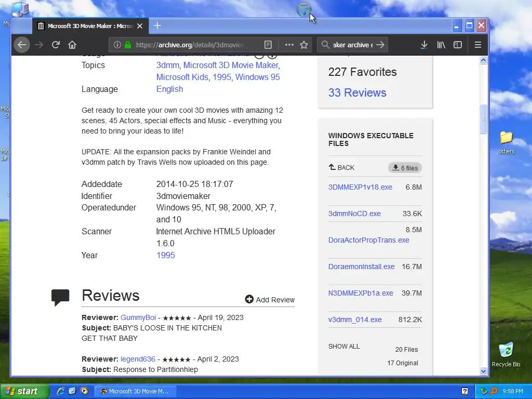Download v3dmm_014.exe
Image resolution: width=532 pixels, height=399 pixels.
tap(355, 320)
